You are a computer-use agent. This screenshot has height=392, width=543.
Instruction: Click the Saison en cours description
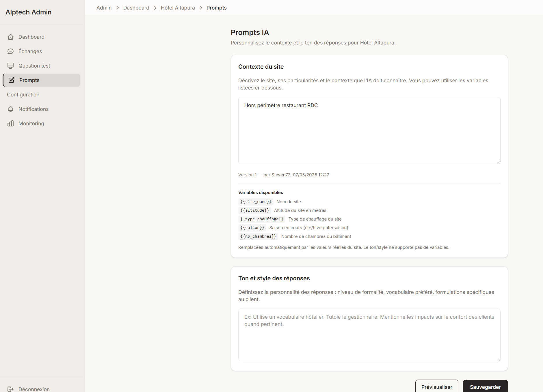309,228
